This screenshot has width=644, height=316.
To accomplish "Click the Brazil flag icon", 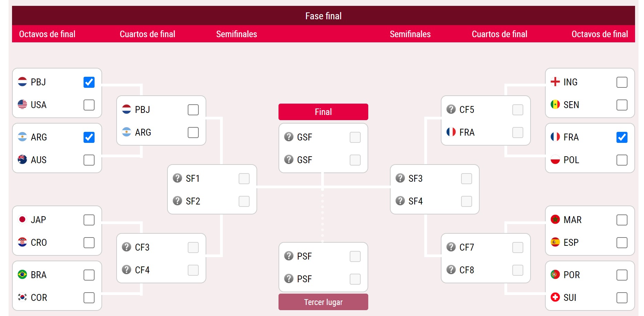I will point(22,275).
